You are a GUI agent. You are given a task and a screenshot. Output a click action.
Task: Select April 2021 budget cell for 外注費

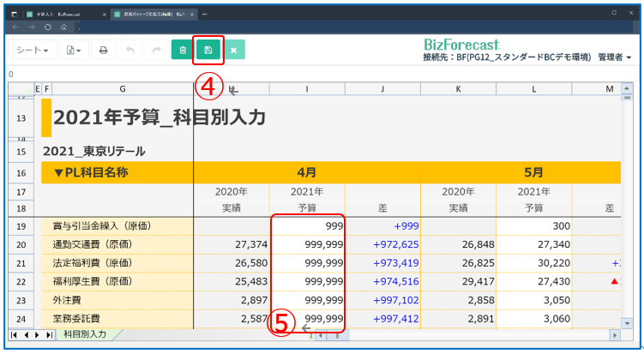click(308, 300)
